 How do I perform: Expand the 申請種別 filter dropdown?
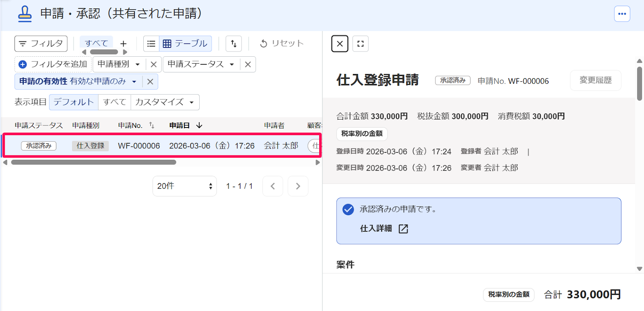tap(119, 64)
